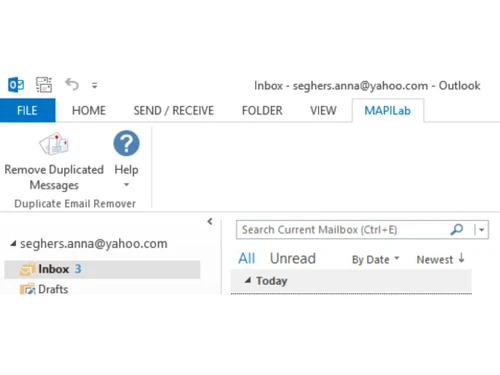Click the Send/Receive All Folders quick access icon
The image size is (500, 375).
44,85
